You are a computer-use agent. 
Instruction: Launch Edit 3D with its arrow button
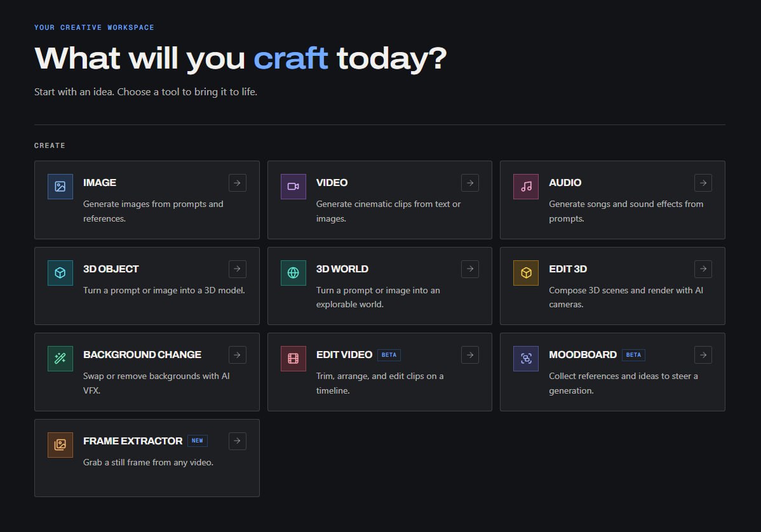(x=703, y=269)
